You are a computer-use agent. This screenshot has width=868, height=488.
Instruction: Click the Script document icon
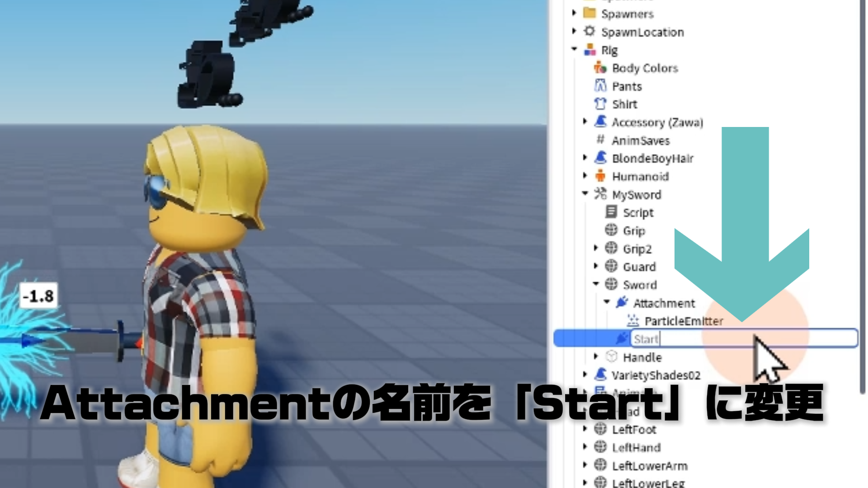611,212
